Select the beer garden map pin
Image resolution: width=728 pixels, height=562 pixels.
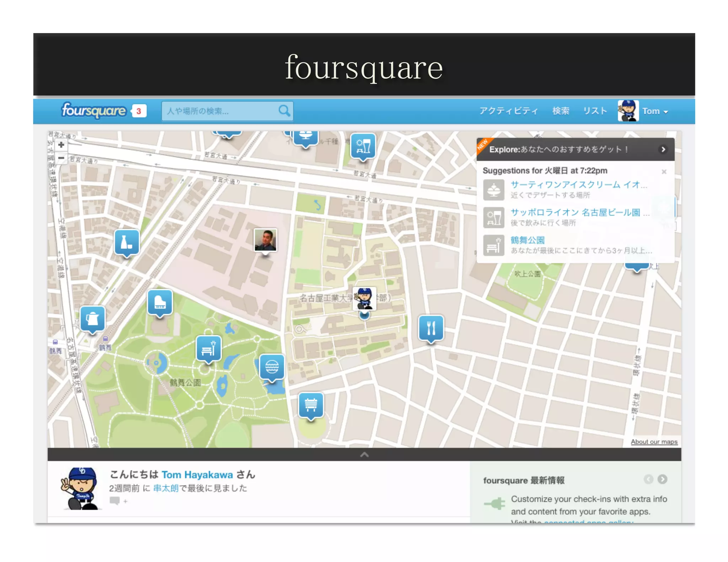(x=363, y=147)
